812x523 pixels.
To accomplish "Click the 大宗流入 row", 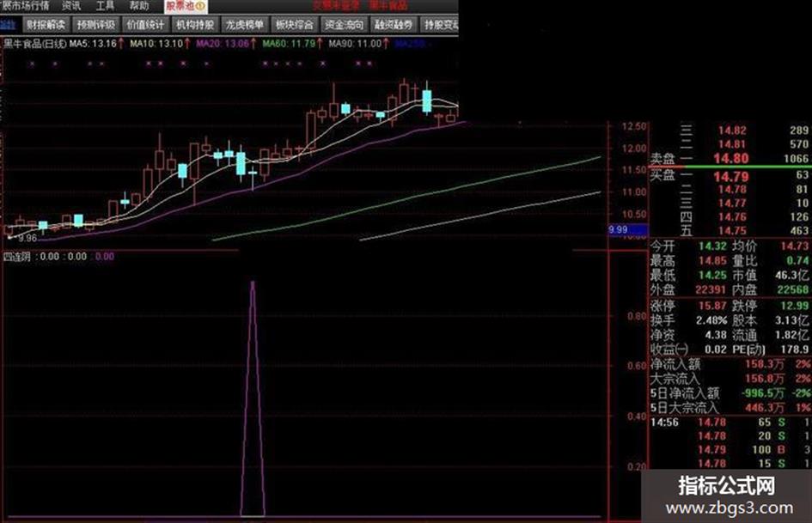I will [x=730, y=379].
